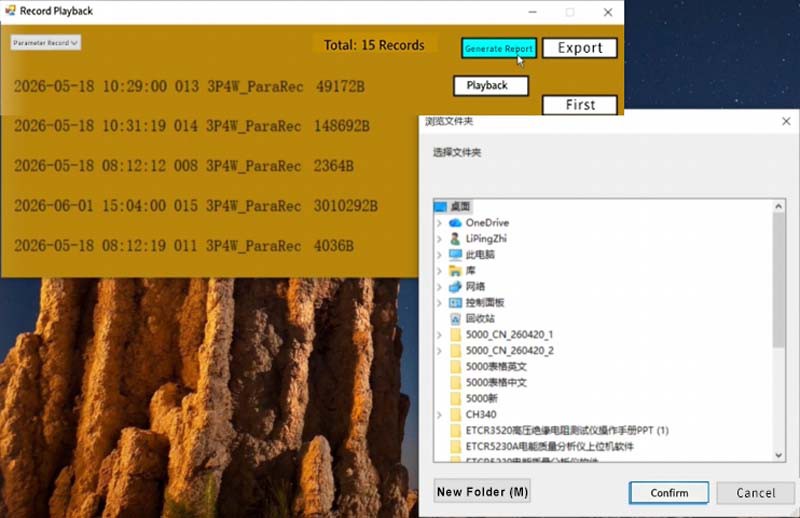Click the Generate Report button
800x518 pixels.
[498, 48]
